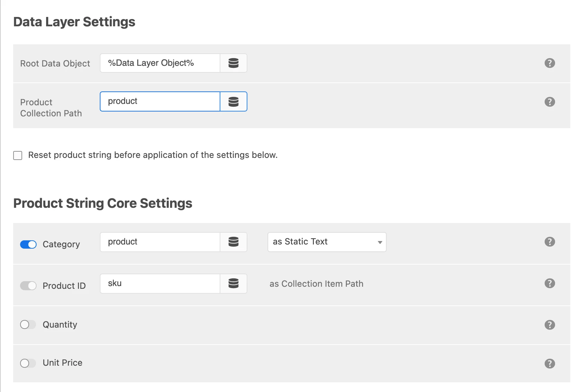Check the Reset product string checkbox
This screenshot has width=580, height=392.
(x=18, y=155)
